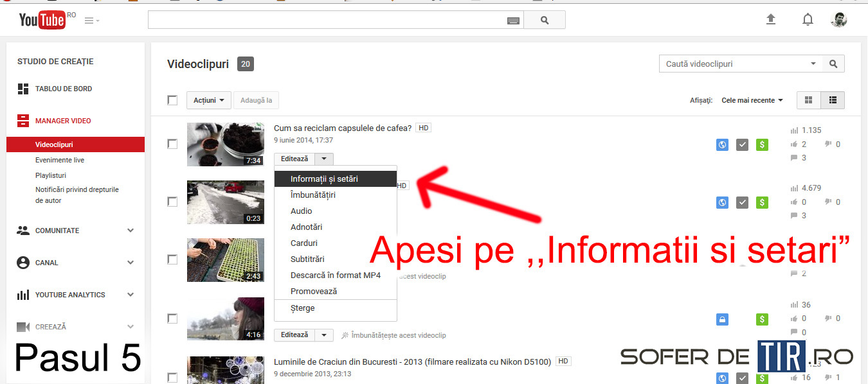Click the YouTube logo
The width and height of the screenshot is (868, 384).
click(x=42, y=20)
